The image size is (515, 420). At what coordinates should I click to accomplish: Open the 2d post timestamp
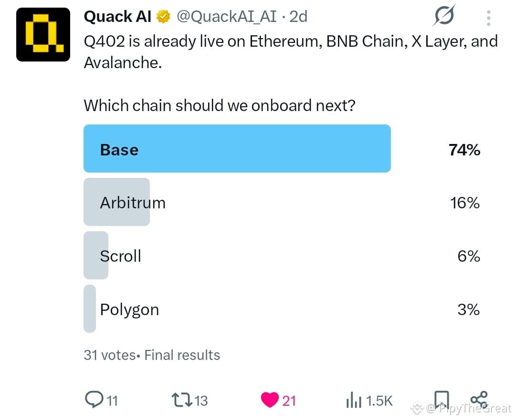click(x=298, y=16)
